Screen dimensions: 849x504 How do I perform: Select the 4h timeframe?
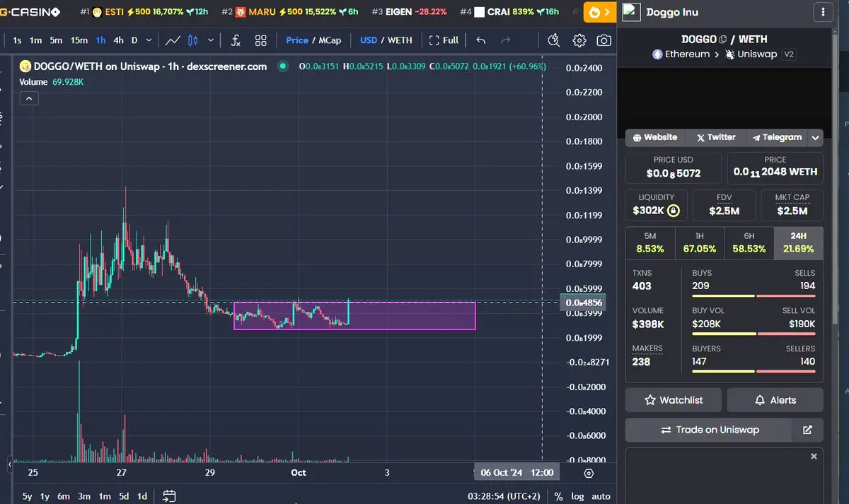(118, 40)
